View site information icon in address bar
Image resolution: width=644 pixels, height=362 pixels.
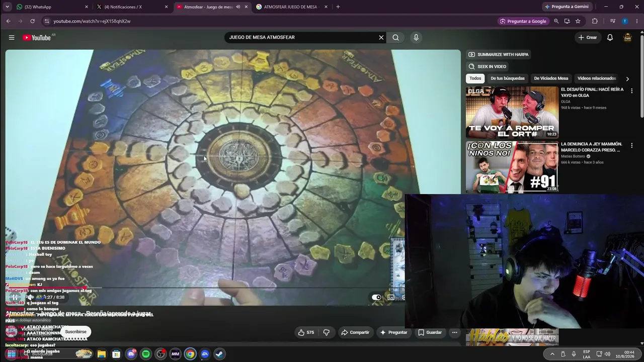(47, 21)
